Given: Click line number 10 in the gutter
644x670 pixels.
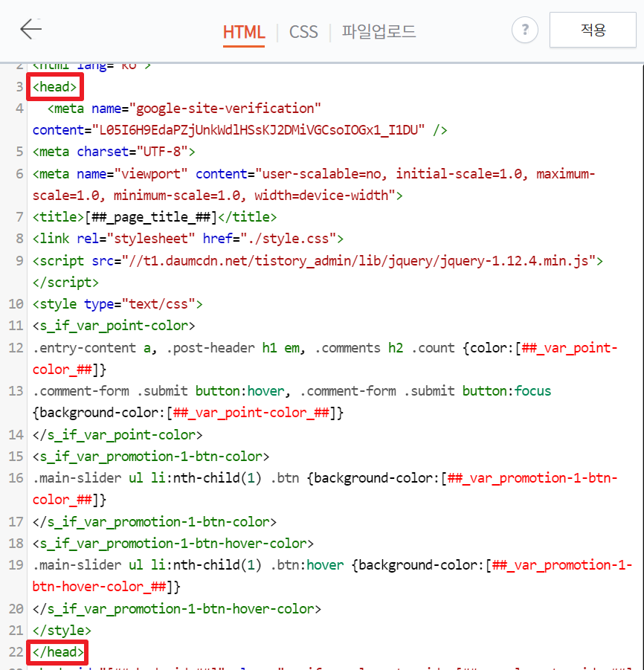Looking at the screenshot, I should pos(16,304).
